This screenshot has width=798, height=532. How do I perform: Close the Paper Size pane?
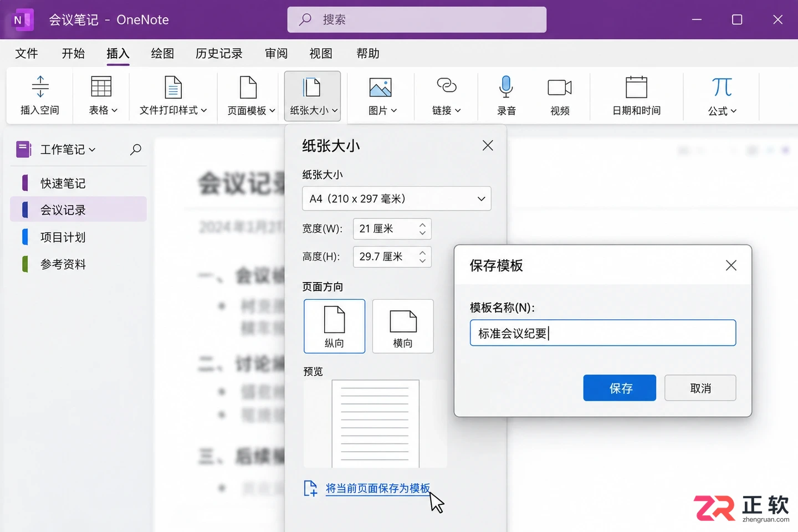click(x=488, y=145)
